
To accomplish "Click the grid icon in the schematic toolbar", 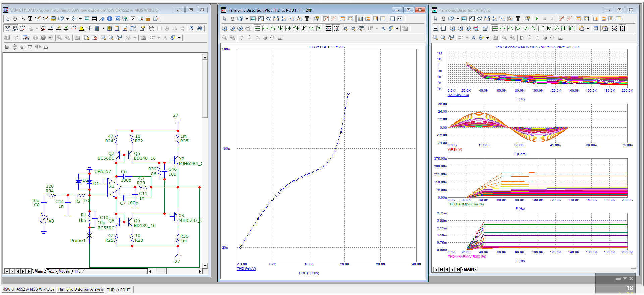I will click(x=97, y=28).
